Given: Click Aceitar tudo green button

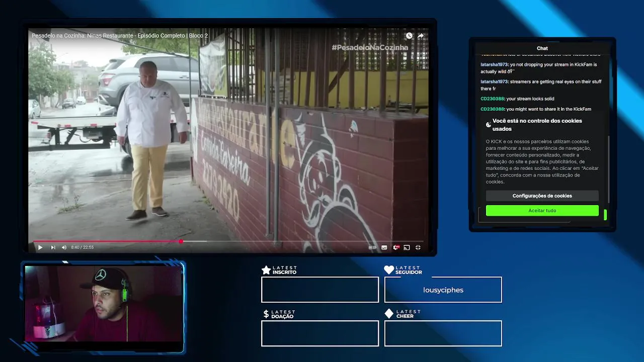Looking at the screenshot, I should coord(542,211).
